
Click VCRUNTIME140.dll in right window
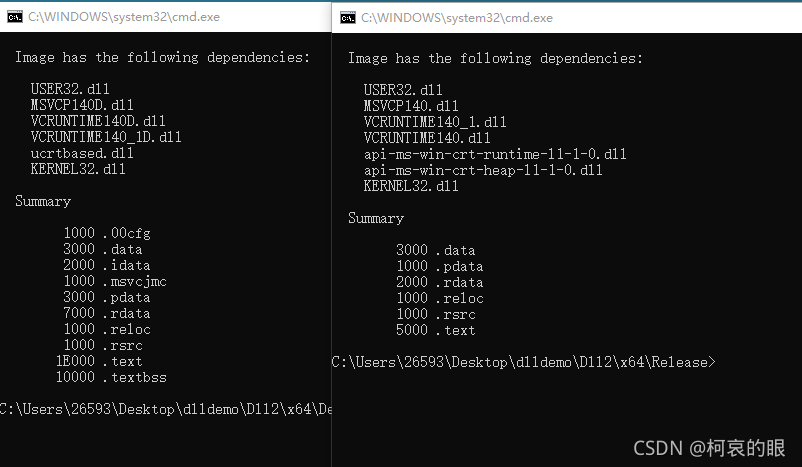(x=427, y=138)
